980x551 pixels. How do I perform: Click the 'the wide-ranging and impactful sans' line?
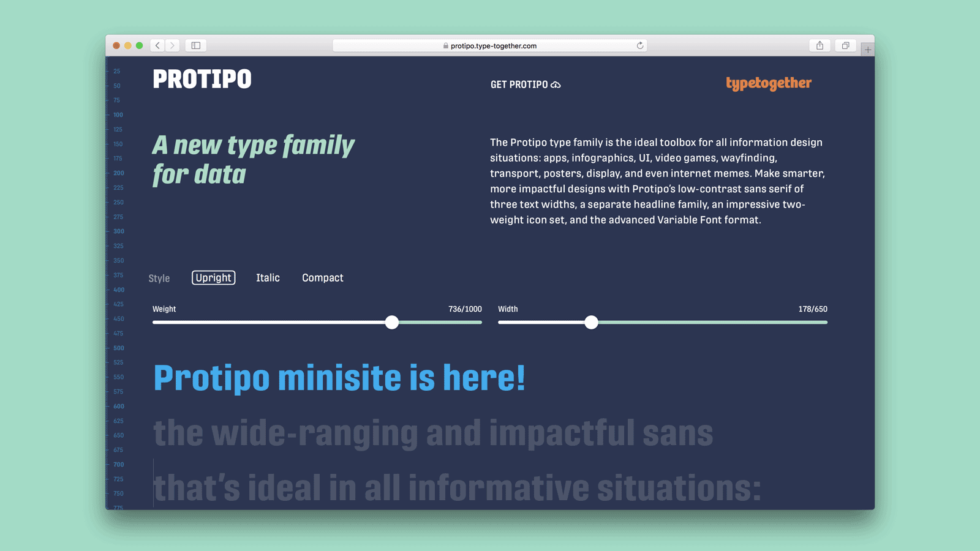tap(433, 433)
